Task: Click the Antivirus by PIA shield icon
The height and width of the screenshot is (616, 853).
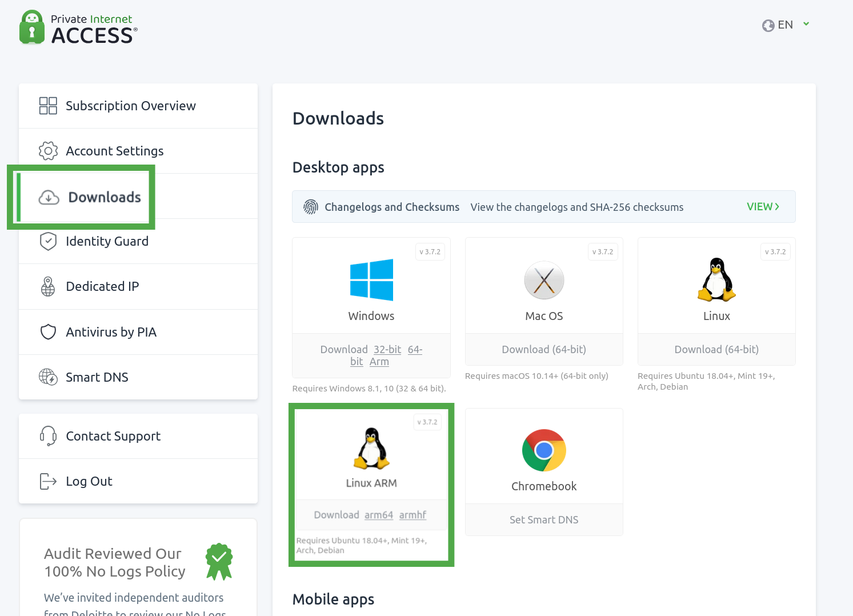Action: 48,332
